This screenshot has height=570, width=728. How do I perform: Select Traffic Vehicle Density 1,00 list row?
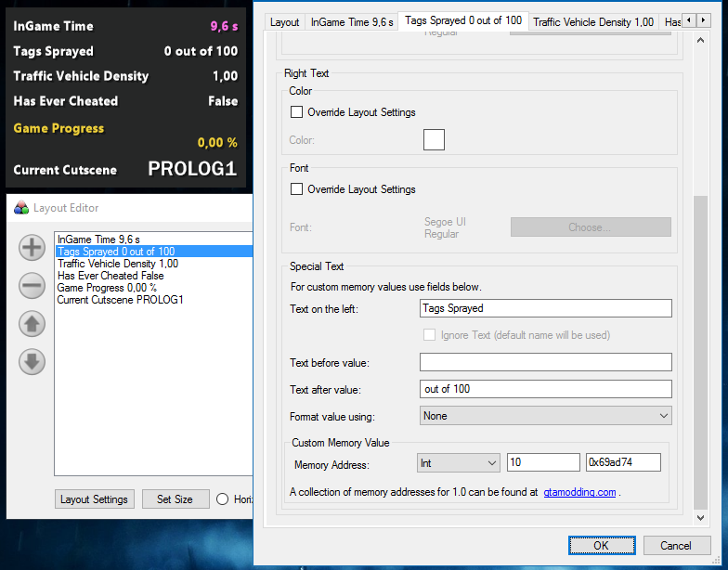[154, 264]
